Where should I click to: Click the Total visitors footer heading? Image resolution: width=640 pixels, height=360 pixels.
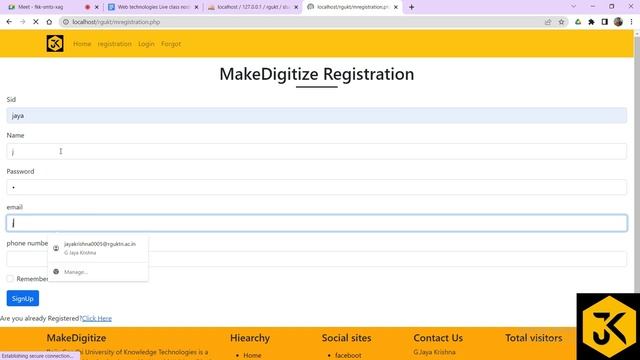point(534,338)
